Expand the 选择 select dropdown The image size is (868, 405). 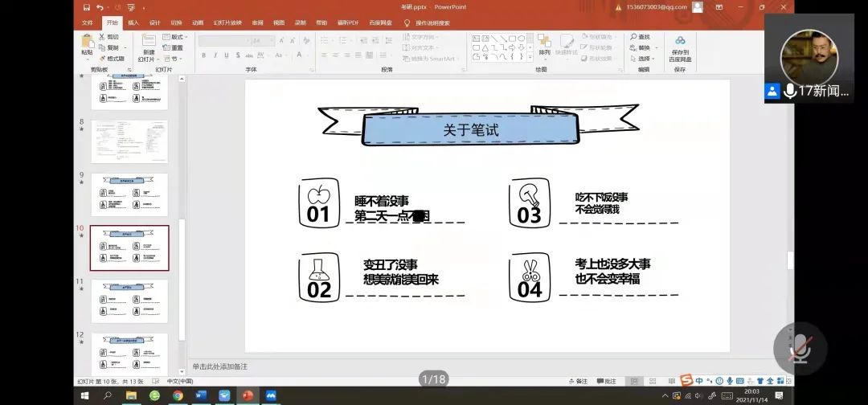pyautogui.click(x=643, y=59)
